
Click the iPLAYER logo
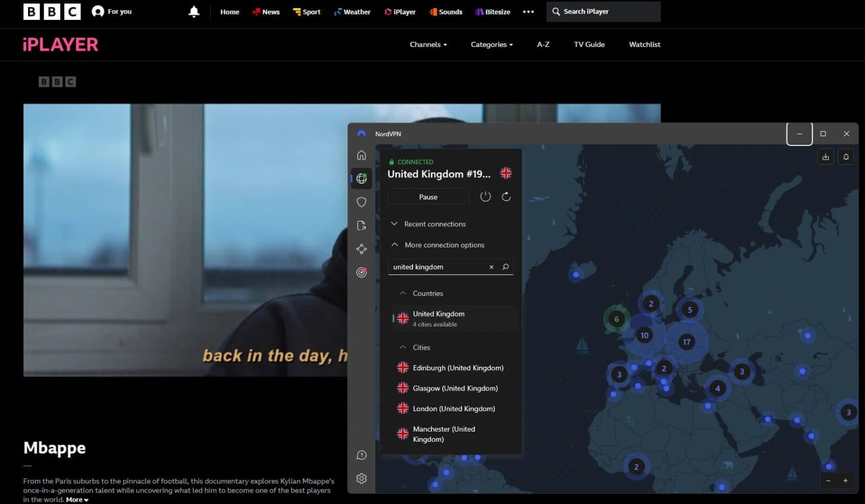(x=61, y=44)
